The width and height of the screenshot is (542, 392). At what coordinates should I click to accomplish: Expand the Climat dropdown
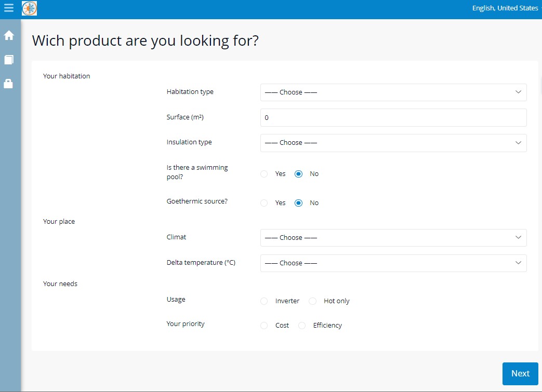393,238
